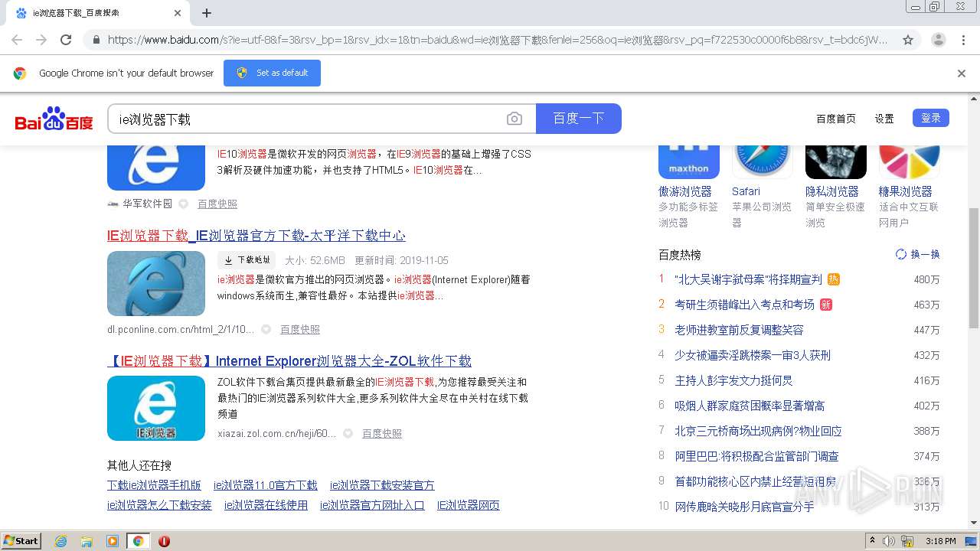Click related search ie浏览器11.0官方下载
Image resolution: width=980 pixels, height=551 pixels.
point(266,485)
